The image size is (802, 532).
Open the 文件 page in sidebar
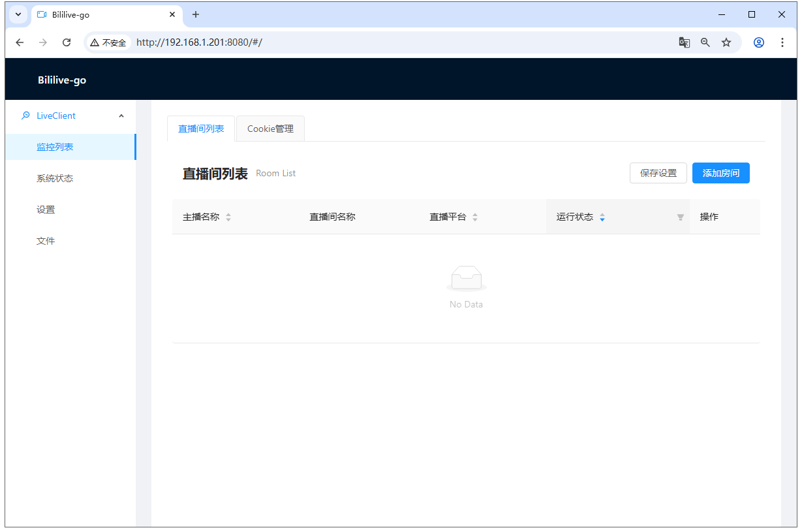tap(46, 240)
